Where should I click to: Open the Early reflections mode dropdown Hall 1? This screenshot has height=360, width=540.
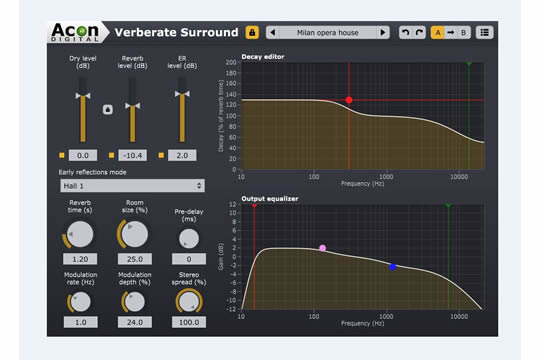click(132, 186)
